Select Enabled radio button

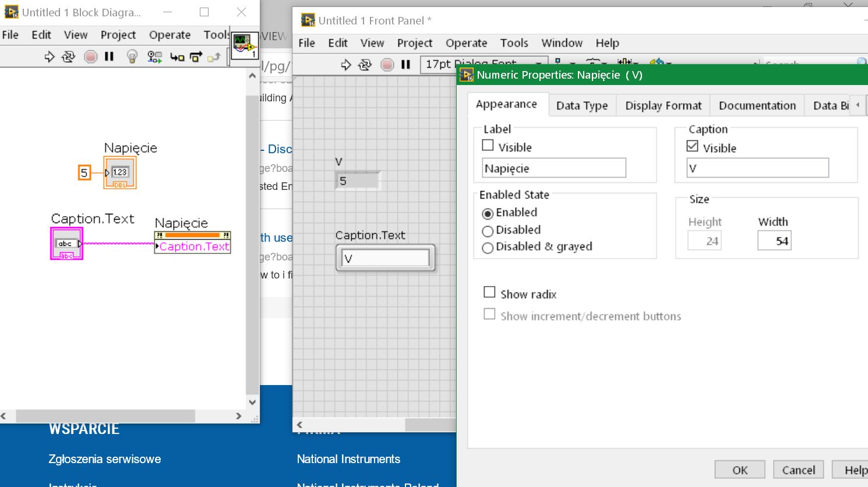click(x=488, y=214)
